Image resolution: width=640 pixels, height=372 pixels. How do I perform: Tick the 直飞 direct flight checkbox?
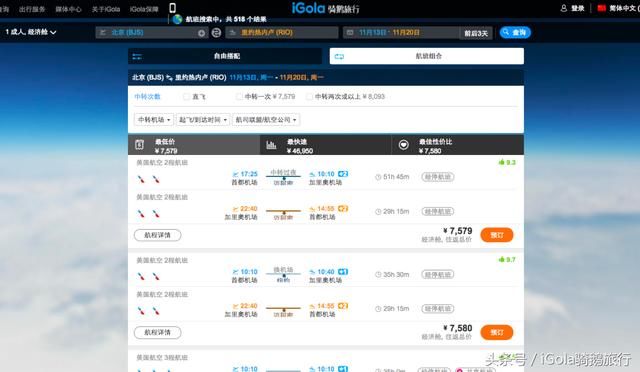(186, 97)
